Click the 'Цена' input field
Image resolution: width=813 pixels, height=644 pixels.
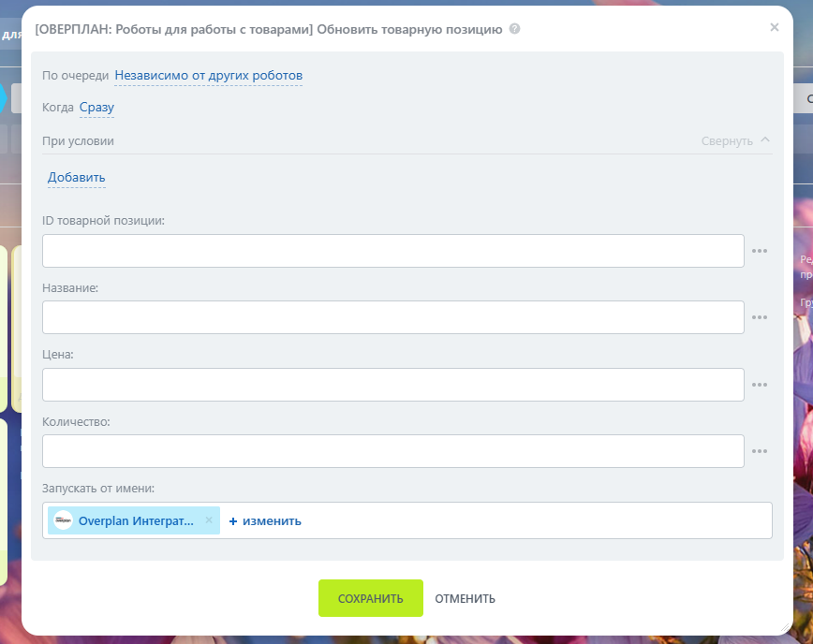tap(393, 385)
